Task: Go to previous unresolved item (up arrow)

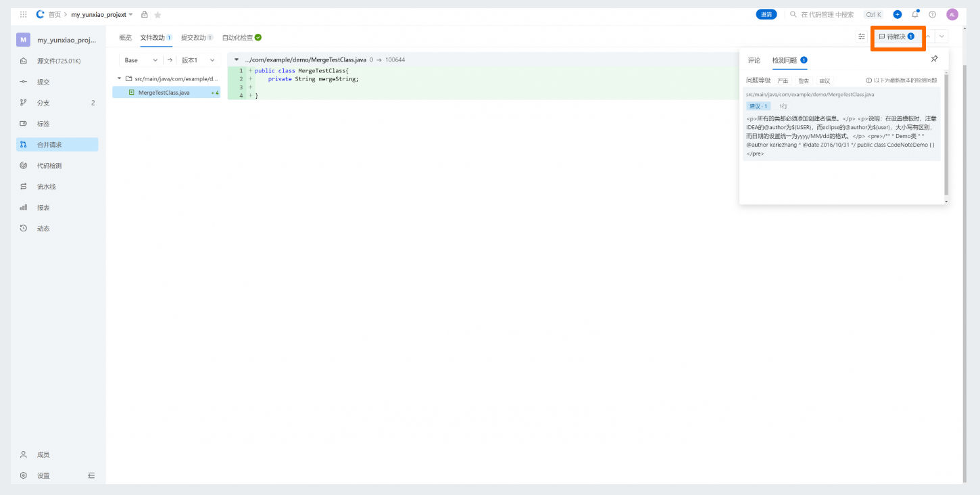Action: point(929,37)
